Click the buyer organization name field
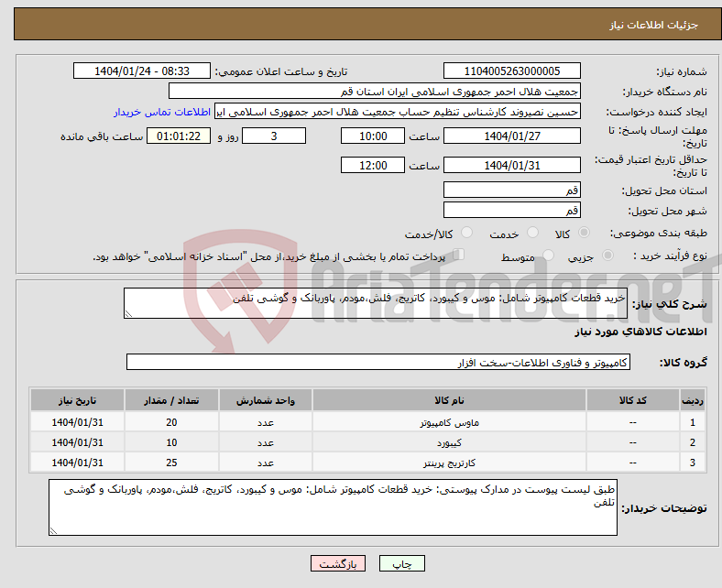Image resolution: width=722 pixels, height=588 pixels. click(x=375, y=92)
